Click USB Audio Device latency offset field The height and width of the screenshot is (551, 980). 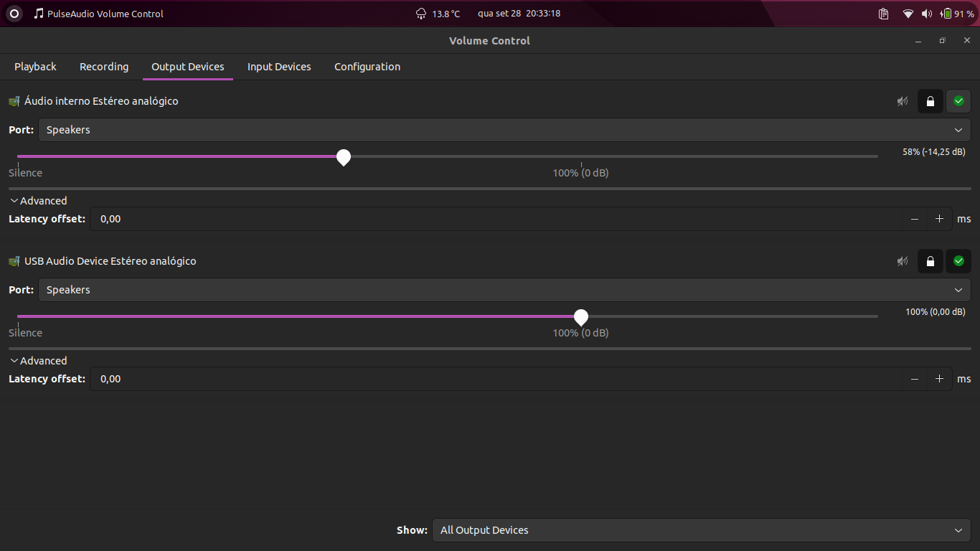click(496, 379)
